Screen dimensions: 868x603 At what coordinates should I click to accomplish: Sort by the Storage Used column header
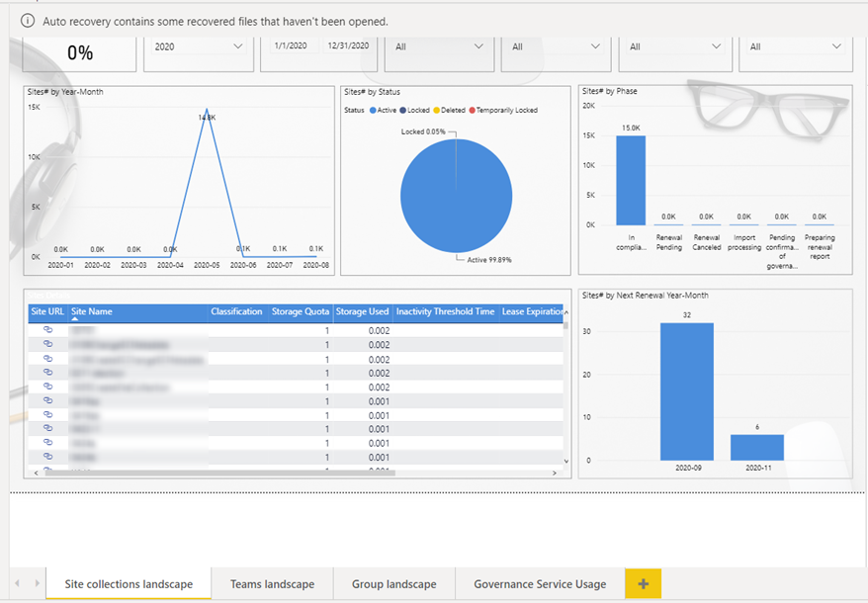pyautogui.click(x=362, y=310)
